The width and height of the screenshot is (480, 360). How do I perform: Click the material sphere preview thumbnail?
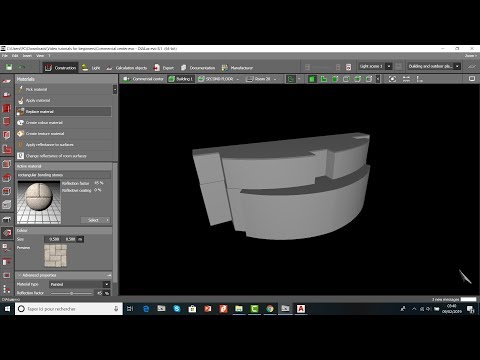39,202
